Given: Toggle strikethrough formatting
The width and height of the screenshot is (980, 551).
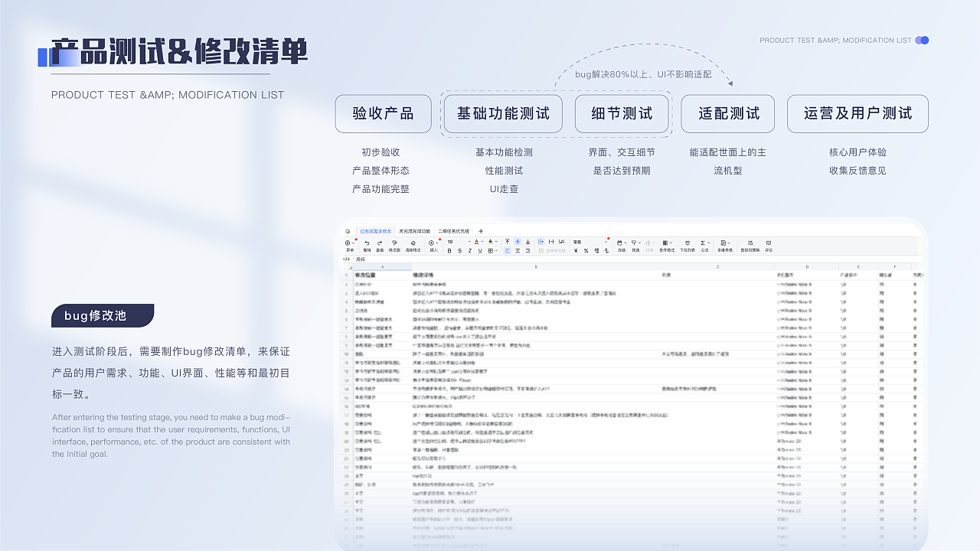Looking at the screenshot, I should (x=459, y=251).
